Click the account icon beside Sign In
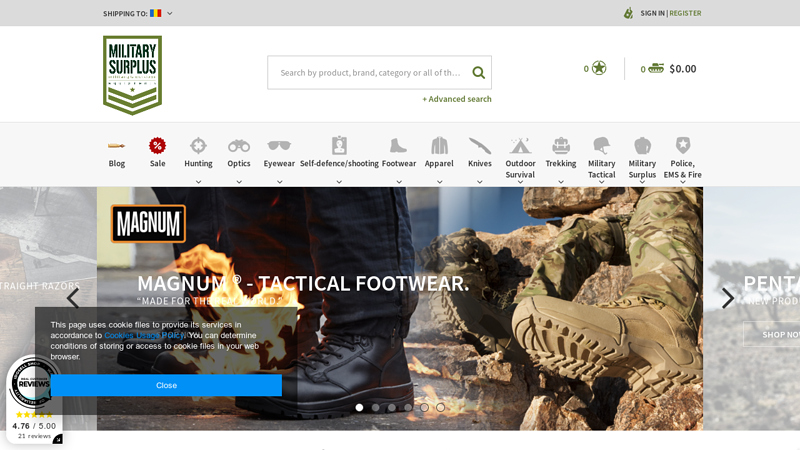The height and width of the screenshot is (450, 800). pyautogui.click(x=629, y=13)
